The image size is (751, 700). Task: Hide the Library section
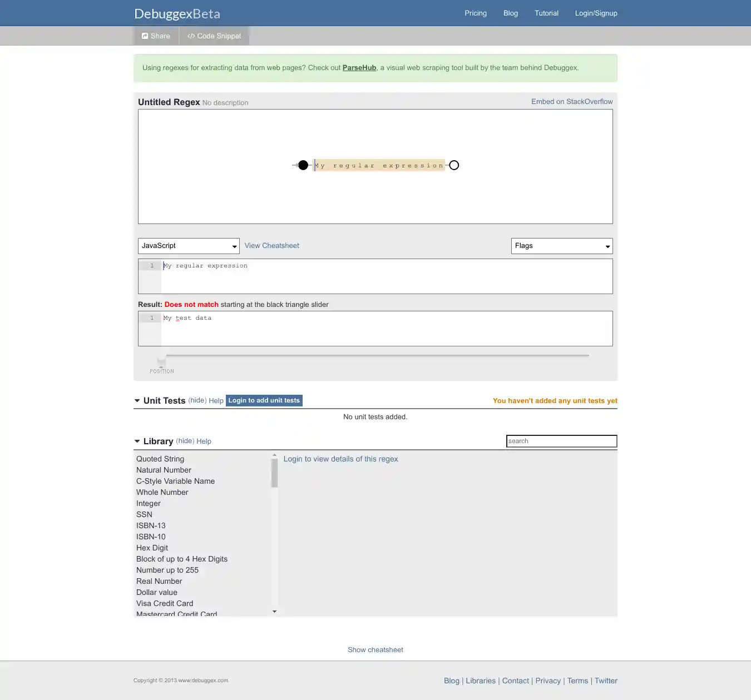pos(185,441)
